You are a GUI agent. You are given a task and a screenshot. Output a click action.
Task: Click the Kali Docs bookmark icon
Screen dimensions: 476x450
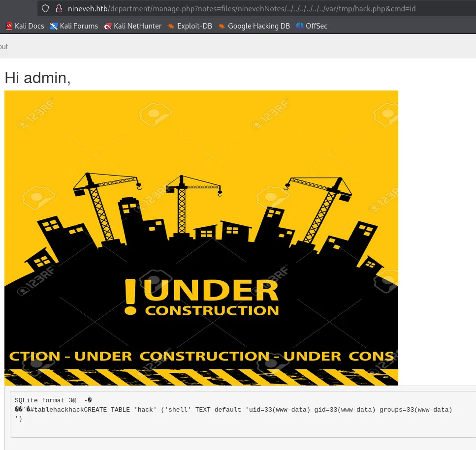pyautogui.click(x=9, y=26)
